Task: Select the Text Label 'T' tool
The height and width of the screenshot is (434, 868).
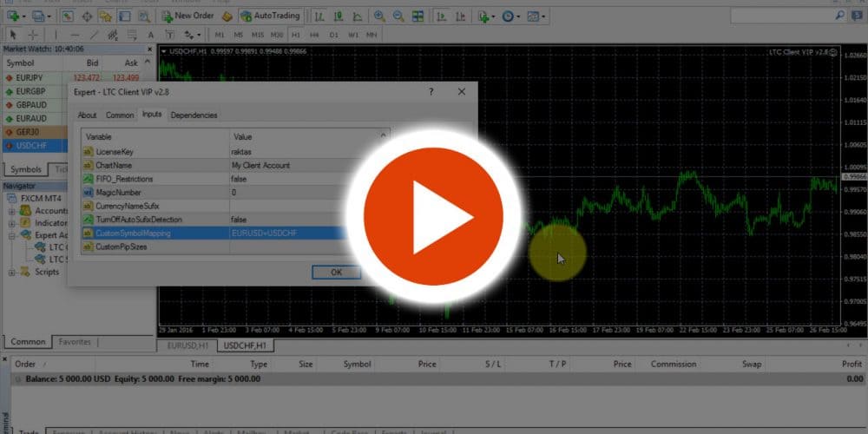Action: click(169, 35)
